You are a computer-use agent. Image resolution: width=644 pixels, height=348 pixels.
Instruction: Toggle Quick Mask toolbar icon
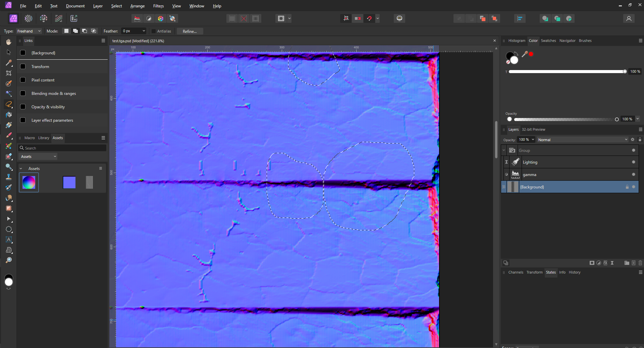[x=281, y=18]
